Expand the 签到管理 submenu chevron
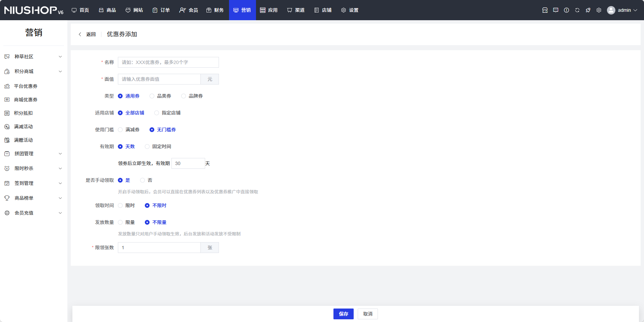Image resolution: width=644 pixels, height=322 pixels. point(60,183)
